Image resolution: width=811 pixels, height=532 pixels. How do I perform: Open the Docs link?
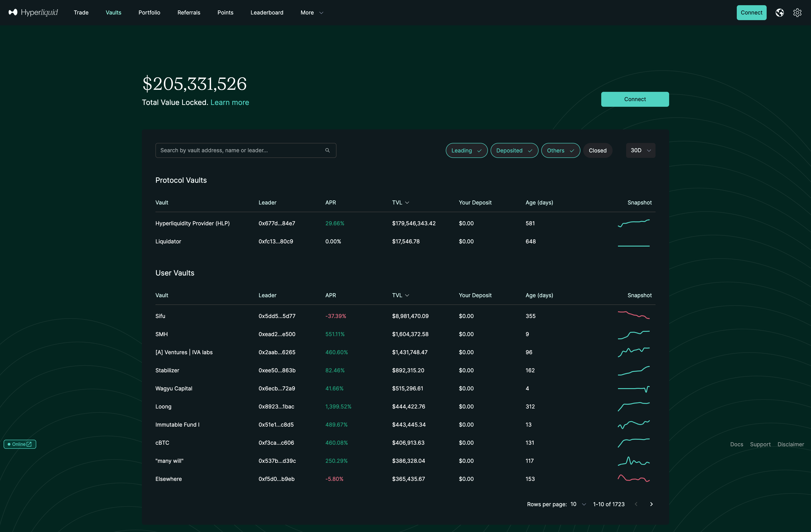[x=736, y=444]
